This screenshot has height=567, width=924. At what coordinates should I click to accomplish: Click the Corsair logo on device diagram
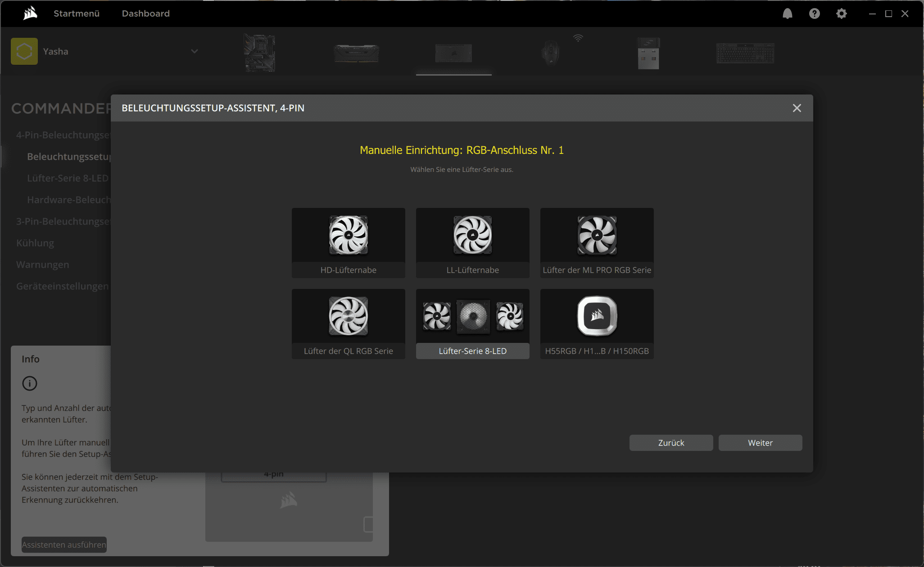289,500
